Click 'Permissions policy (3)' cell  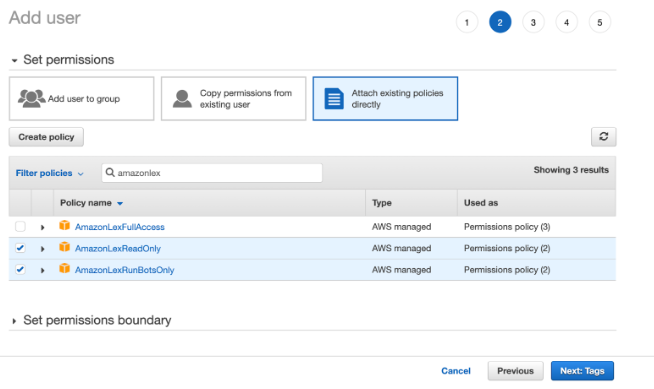coord(507,227)
